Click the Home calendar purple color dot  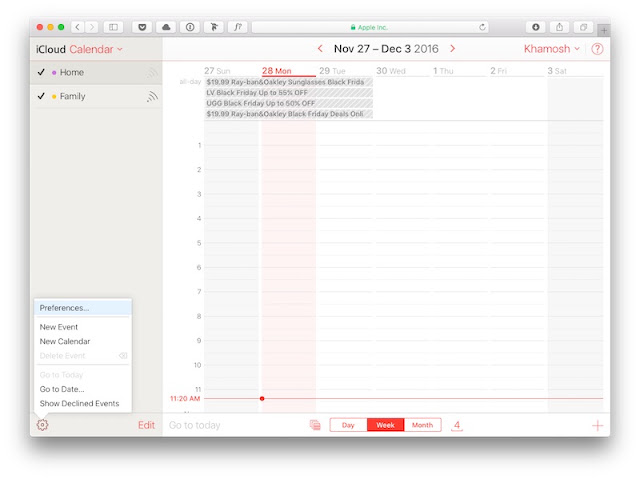[54, 73]
